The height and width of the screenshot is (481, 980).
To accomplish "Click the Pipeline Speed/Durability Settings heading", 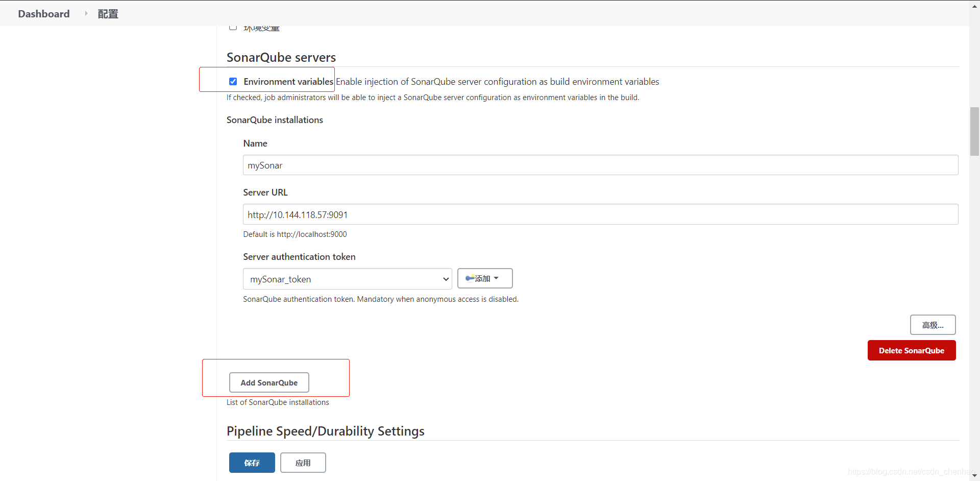I will point(326,431).
